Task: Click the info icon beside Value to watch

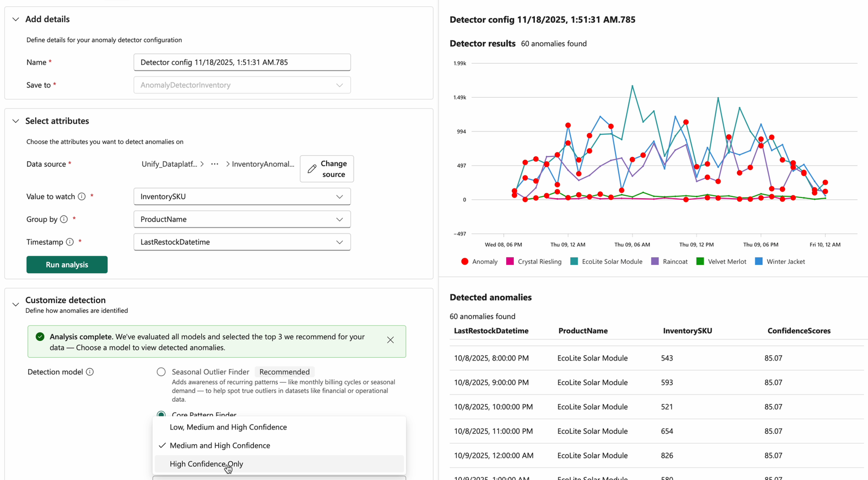Action: [81, 197]
